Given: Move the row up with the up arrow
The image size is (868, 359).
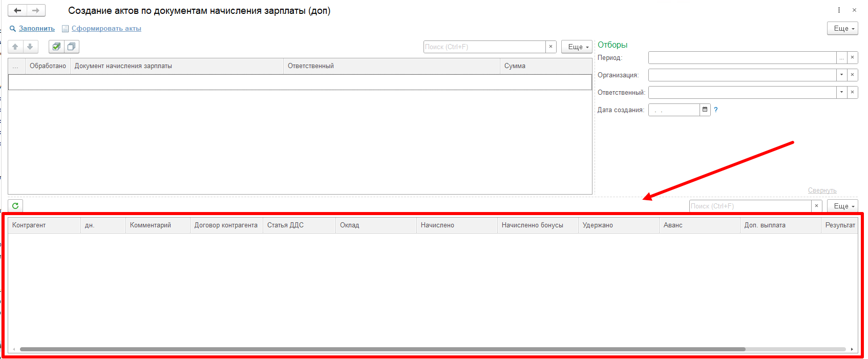Looking at the screenshot, I should click(x=15, y=47).
